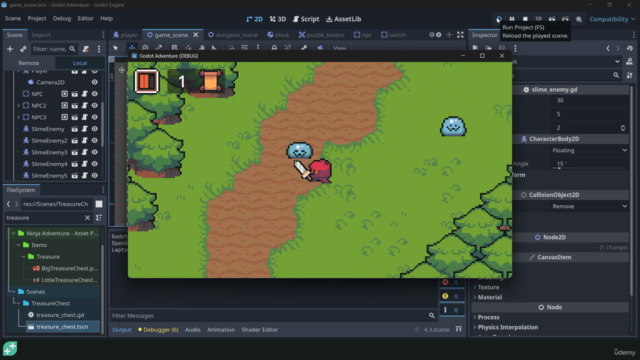Image resolution: width=640 pixels, height=360 pixels.
Task: Collapse the Scenes folder
Action: [x=13, y=292]
